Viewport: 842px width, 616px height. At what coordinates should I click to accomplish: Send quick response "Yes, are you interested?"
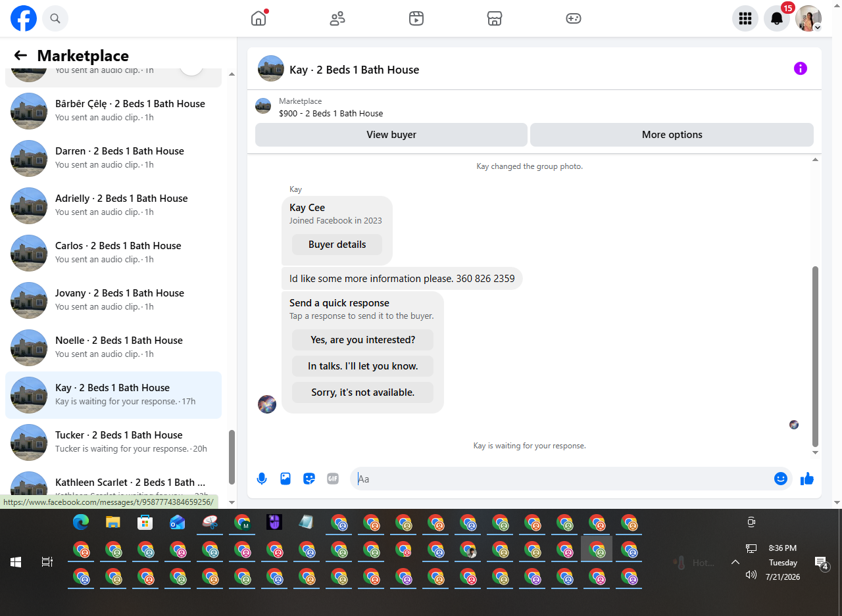point(363,340)
